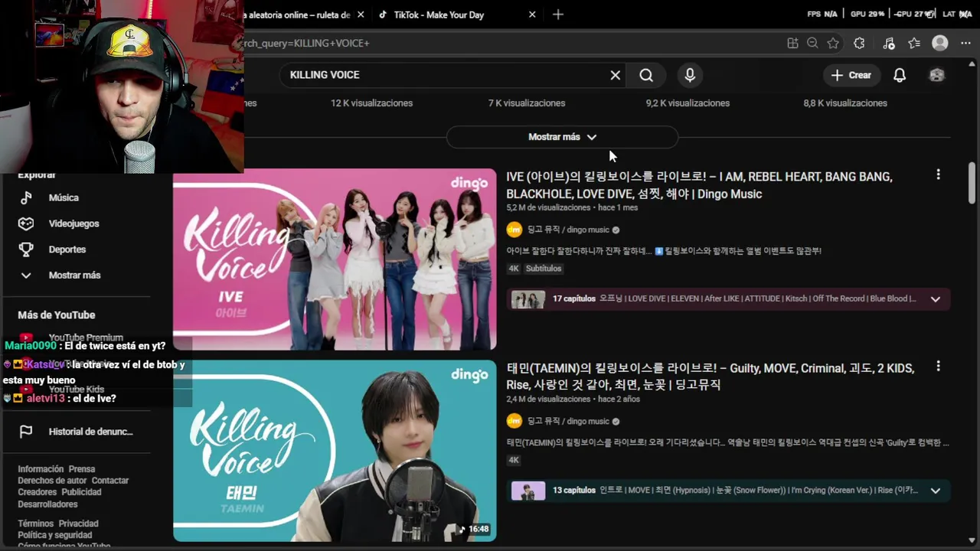Viewport: 980px width, 551px height.
Task: Click the YouTube search magnifier button
Action: (x=646, y=75)
